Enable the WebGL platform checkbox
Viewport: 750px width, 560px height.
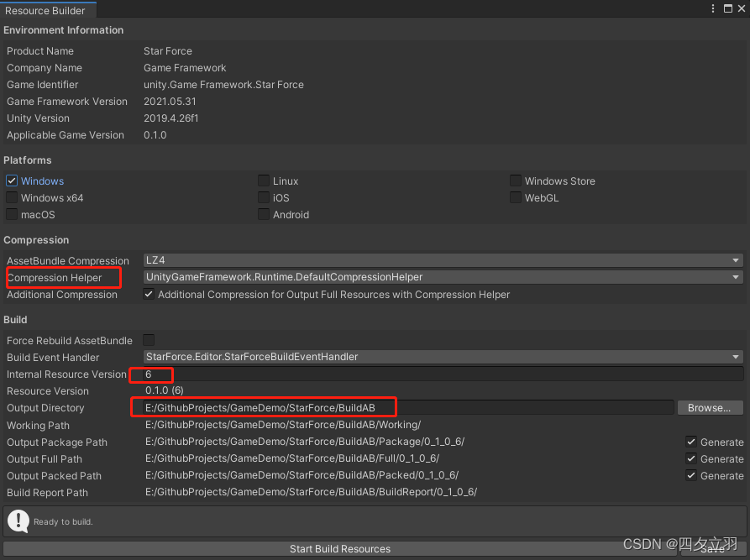[516, 197]
